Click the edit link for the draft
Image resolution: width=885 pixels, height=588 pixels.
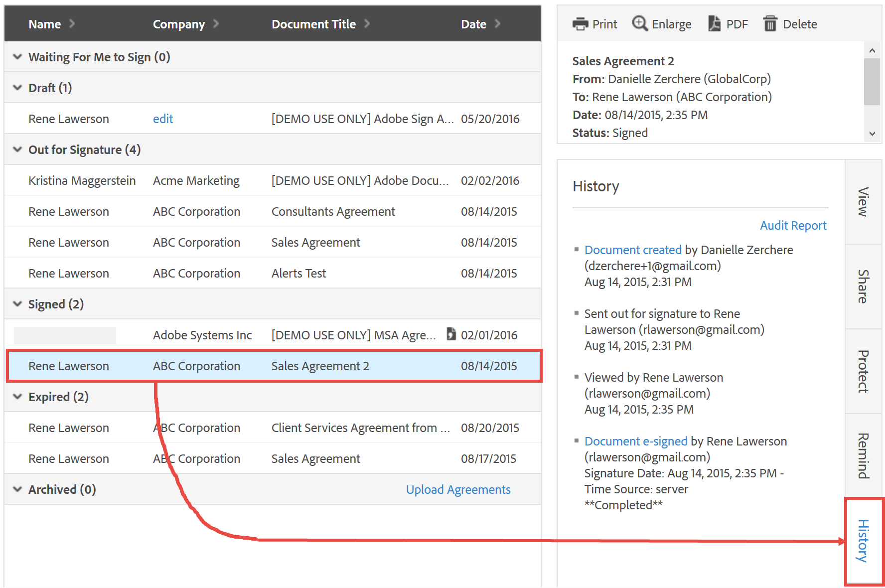pos(163,119)
